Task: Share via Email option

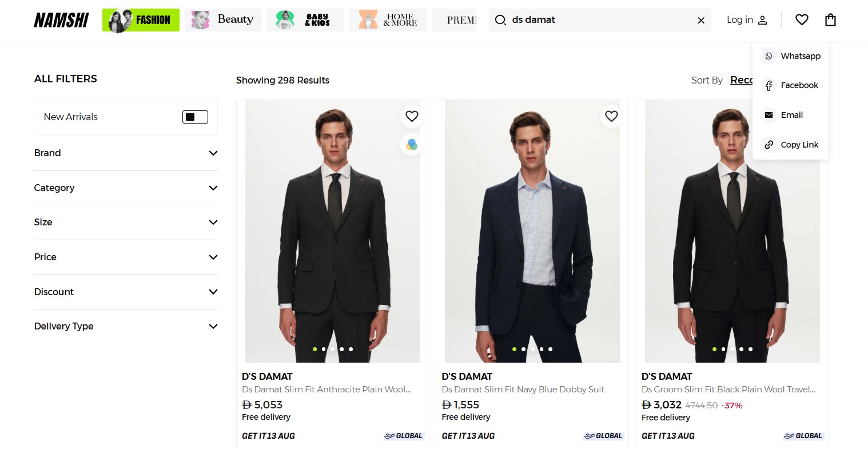Action: coord(791,115)
